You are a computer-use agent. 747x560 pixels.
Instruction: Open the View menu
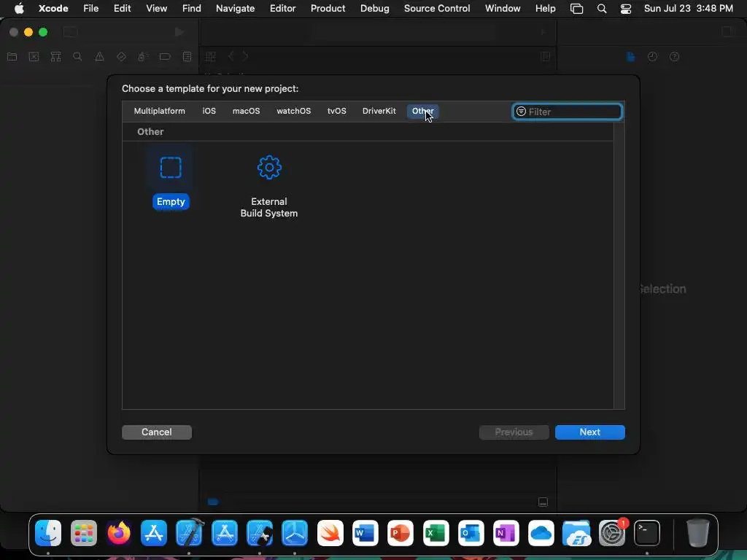[x=156, y=8]
